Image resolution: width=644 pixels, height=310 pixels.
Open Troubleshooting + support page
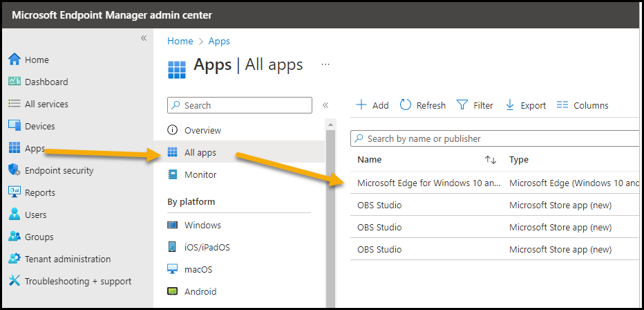[x=78, y=281]
